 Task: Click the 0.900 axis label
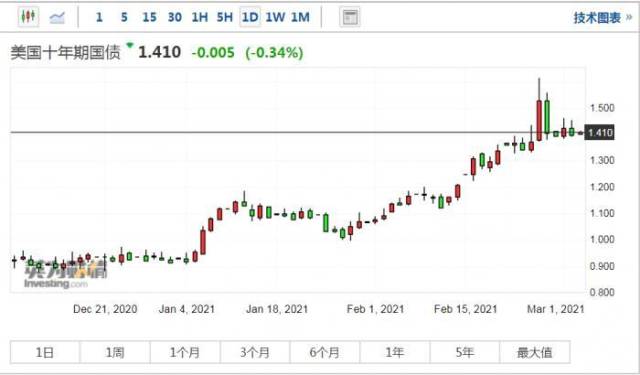[x=602, y=266]
